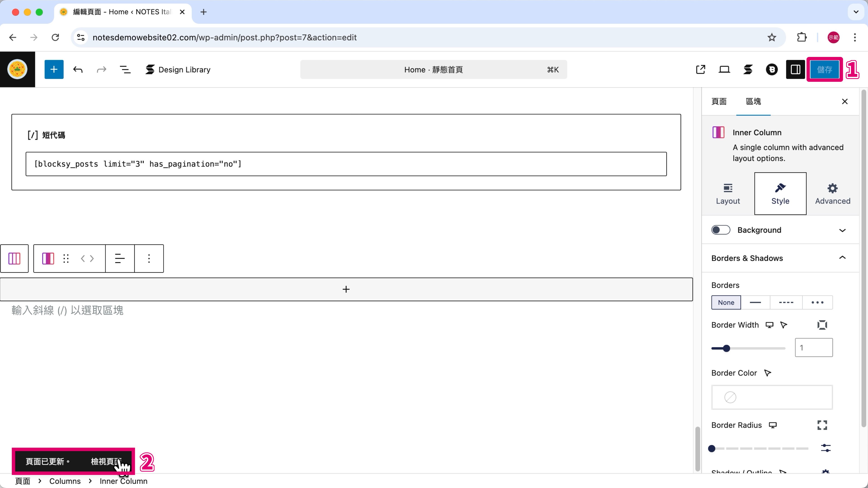
Task: Switch to the Layout tab
Action: pyautogui.click(x=728, y=194)
